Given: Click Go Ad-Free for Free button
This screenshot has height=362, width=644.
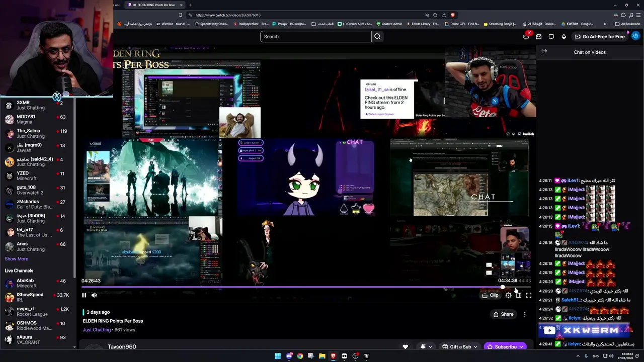Looking at the screenshot, I should 599,36.
